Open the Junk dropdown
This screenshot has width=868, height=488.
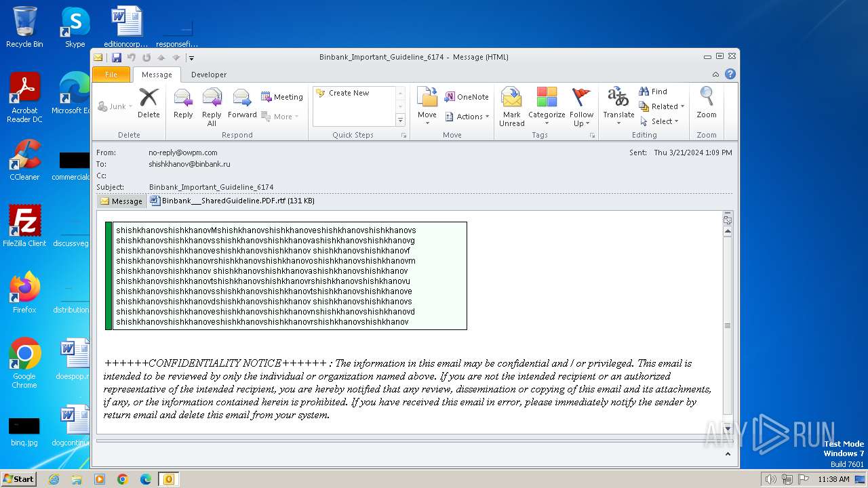point(113,106)
